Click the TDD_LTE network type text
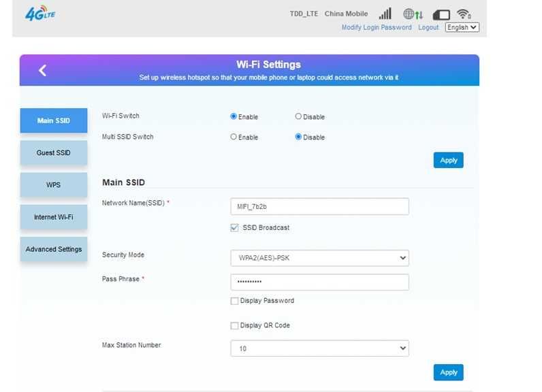 point(304,14)
